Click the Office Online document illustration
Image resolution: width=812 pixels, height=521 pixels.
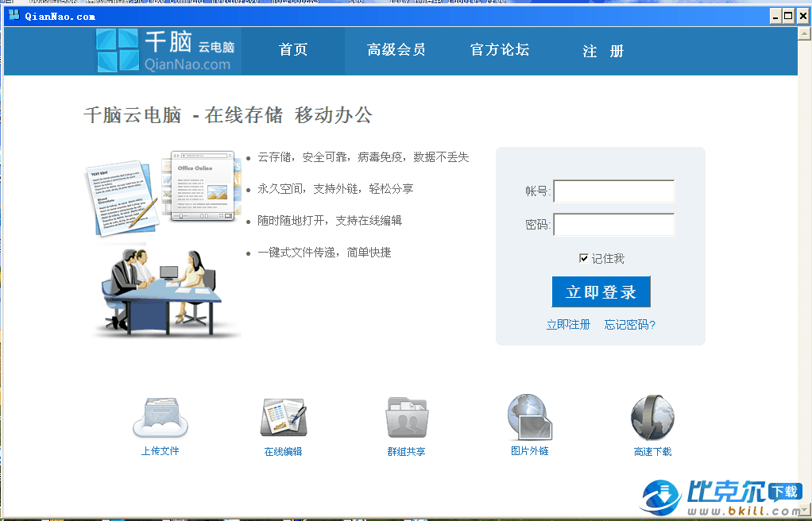point(202,185)
